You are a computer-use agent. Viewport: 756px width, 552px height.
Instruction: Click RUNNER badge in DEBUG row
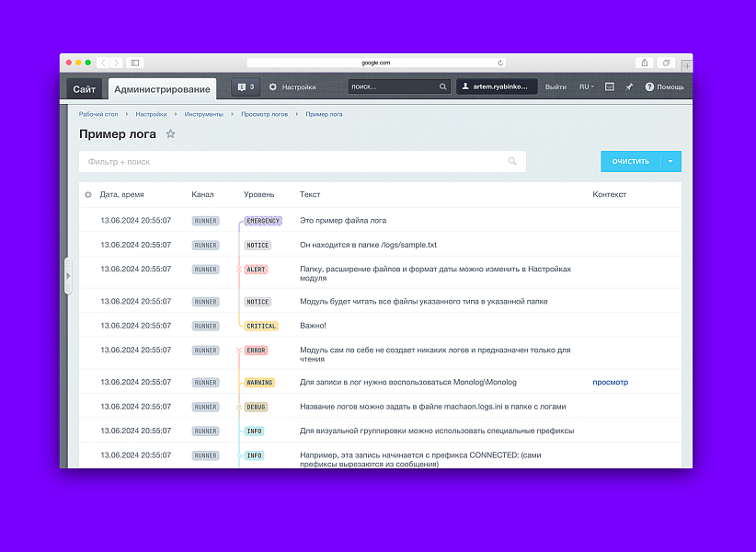coord(205,407)
